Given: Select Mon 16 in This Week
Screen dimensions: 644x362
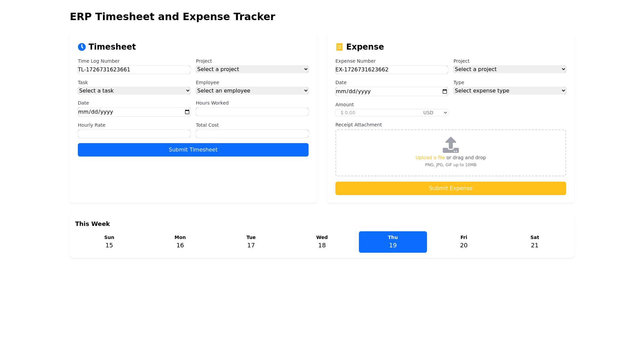Looking at the screenshot, I should pos(180,242).
